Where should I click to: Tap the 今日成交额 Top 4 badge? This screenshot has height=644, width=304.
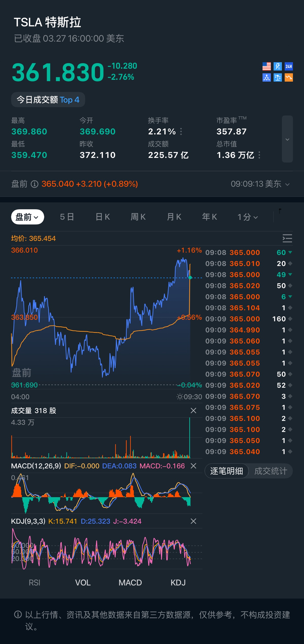tap(48, 100)
